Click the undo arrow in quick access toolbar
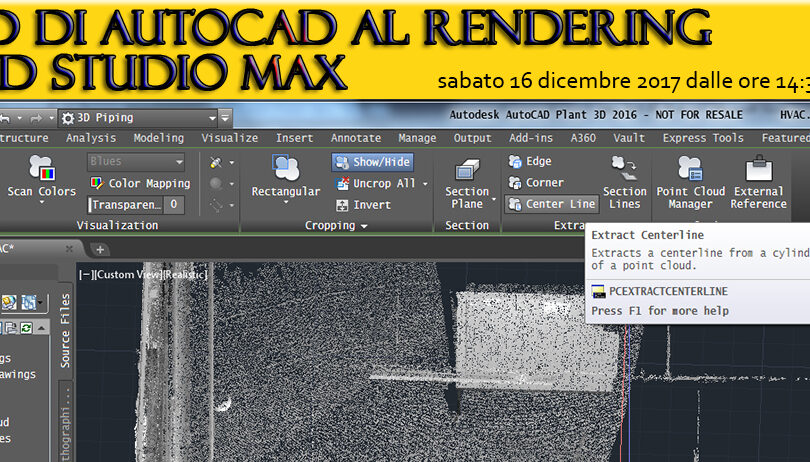The image size is (810, 462). pos(5,118)
